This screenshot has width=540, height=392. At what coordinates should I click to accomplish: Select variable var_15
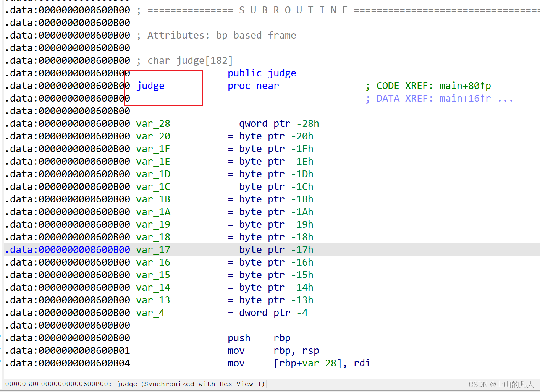(x=153, y=275)
